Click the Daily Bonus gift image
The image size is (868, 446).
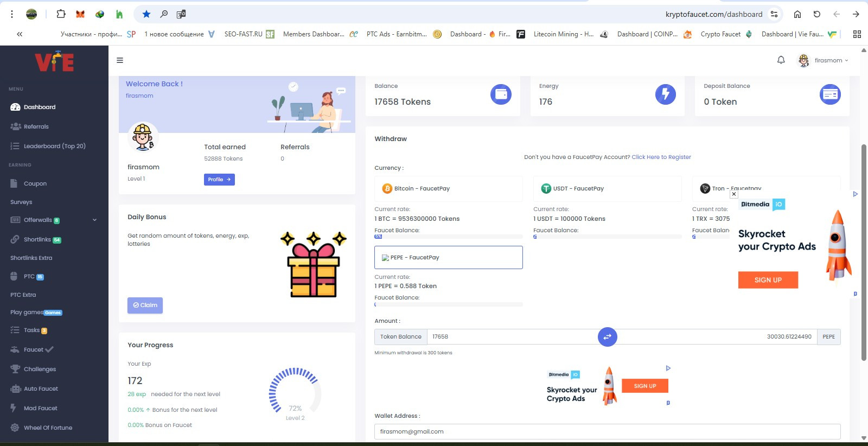pyautogui.click(x=314, y=264)
